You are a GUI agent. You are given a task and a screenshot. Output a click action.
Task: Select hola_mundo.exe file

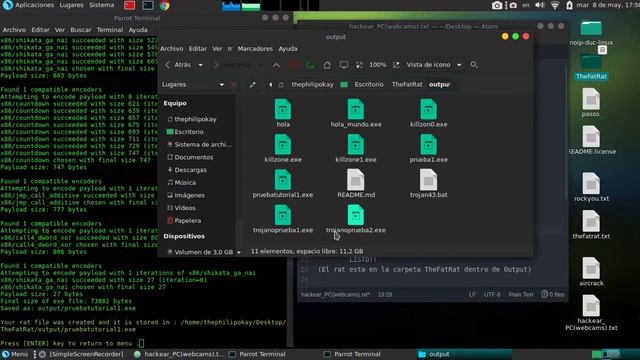(356, 113)
